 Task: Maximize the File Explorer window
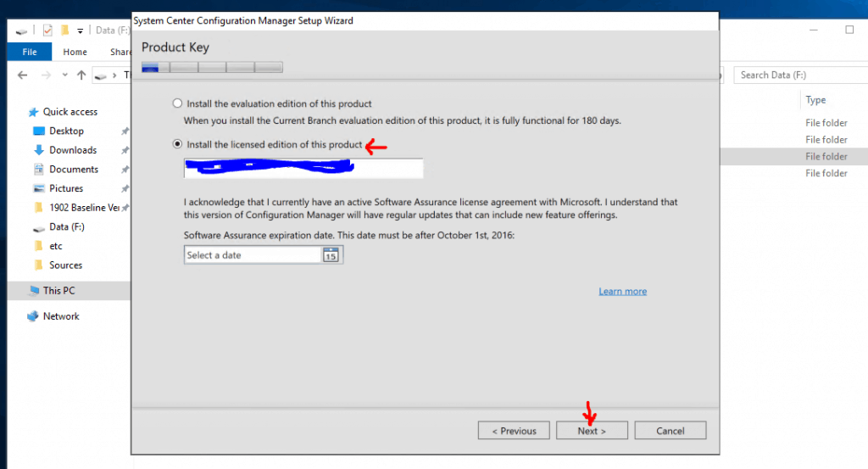(x=849, y=30)
